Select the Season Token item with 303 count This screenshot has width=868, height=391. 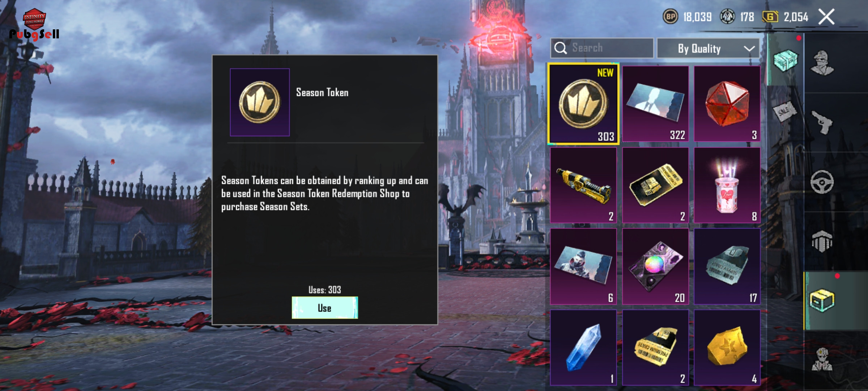point(583,104)
